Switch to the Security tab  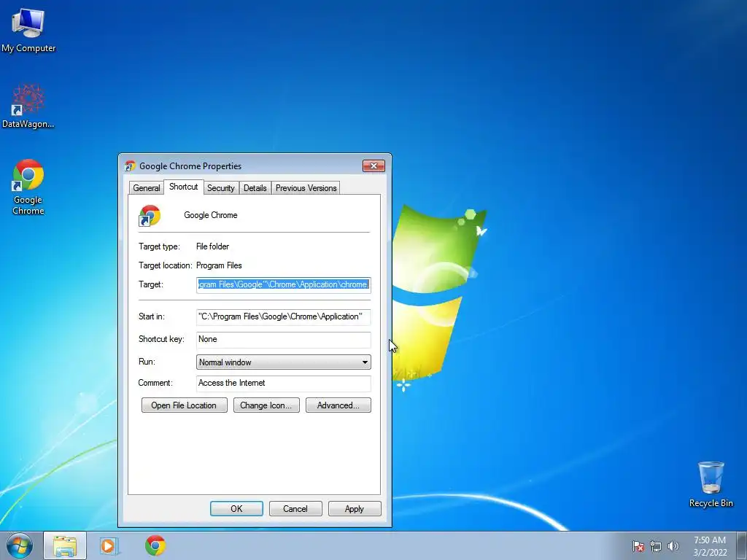tap(220, 188)
